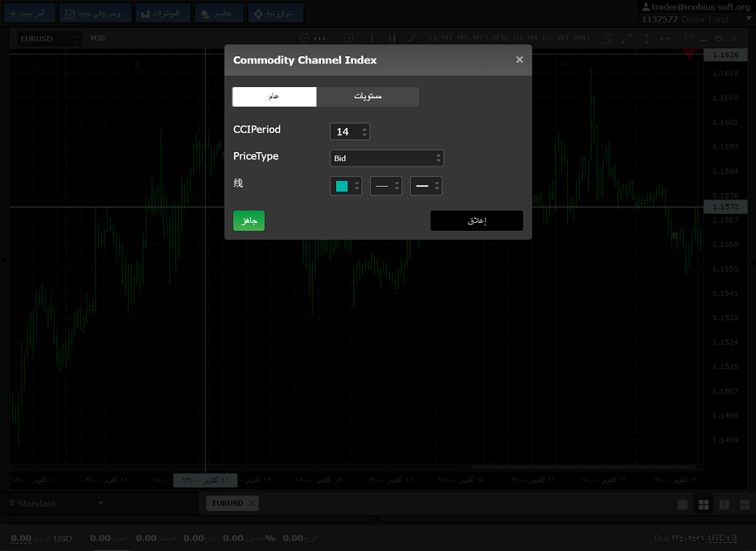Select the single chart layout icon
Viewport: 756px width, 551px height.
[683, 504]
